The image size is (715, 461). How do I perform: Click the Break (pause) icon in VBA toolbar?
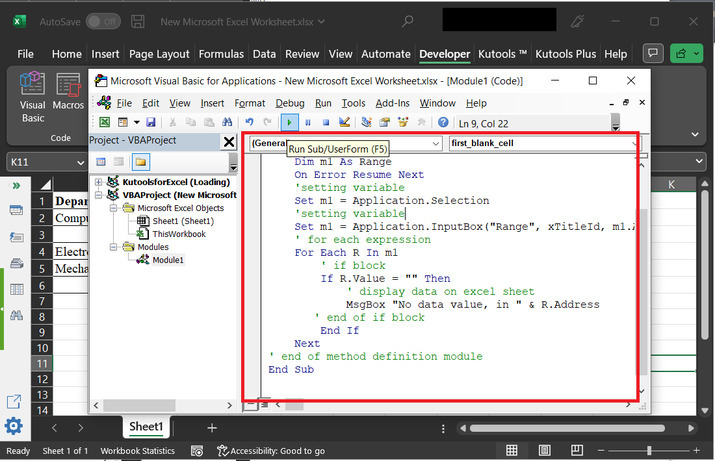click(x=306, y=122)
